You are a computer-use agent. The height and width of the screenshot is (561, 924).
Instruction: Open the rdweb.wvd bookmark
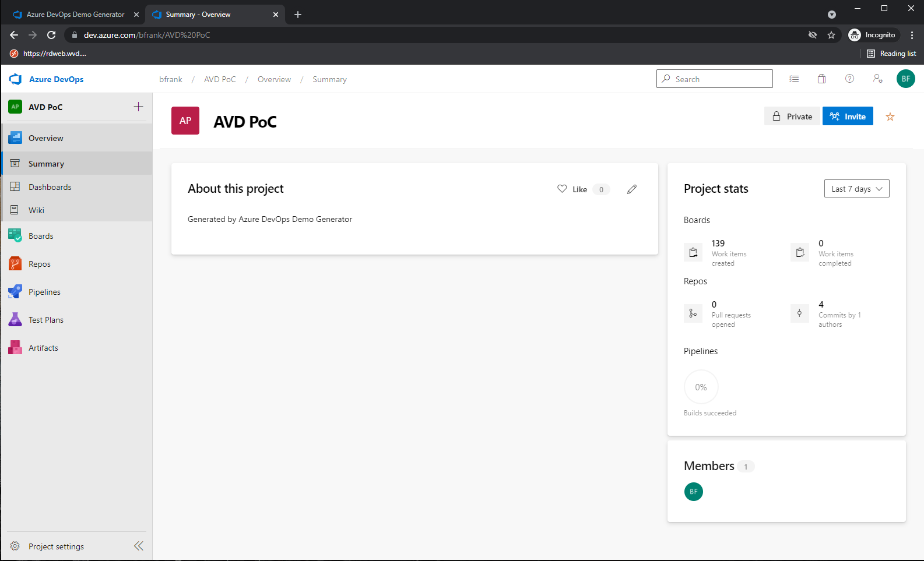coord(48,54)
